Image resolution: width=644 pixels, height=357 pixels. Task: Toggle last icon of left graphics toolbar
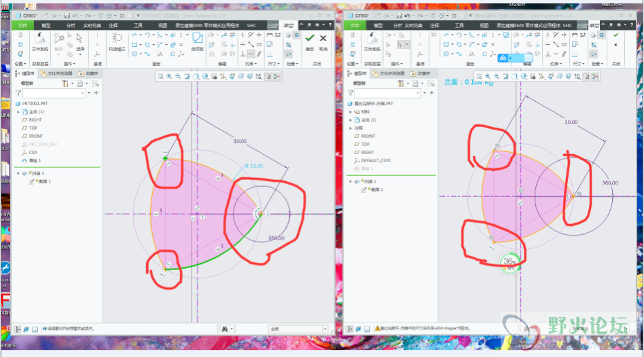pos(276,76)
